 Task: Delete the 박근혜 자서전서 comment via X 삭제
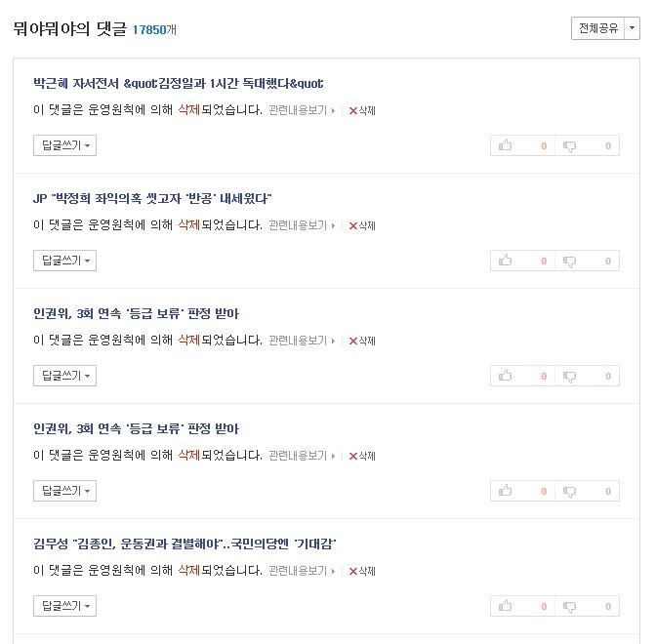362,110
